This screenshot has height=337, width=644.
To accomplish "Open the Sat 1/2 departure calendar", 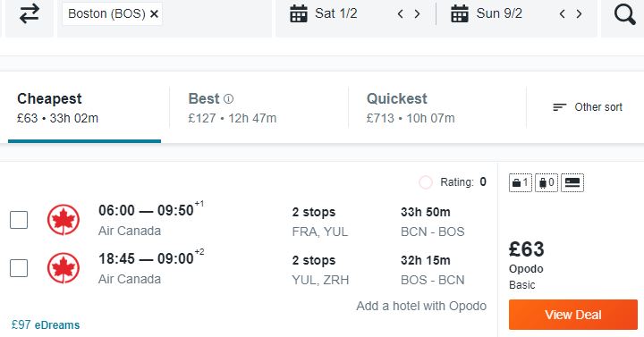I will [324, 13].
